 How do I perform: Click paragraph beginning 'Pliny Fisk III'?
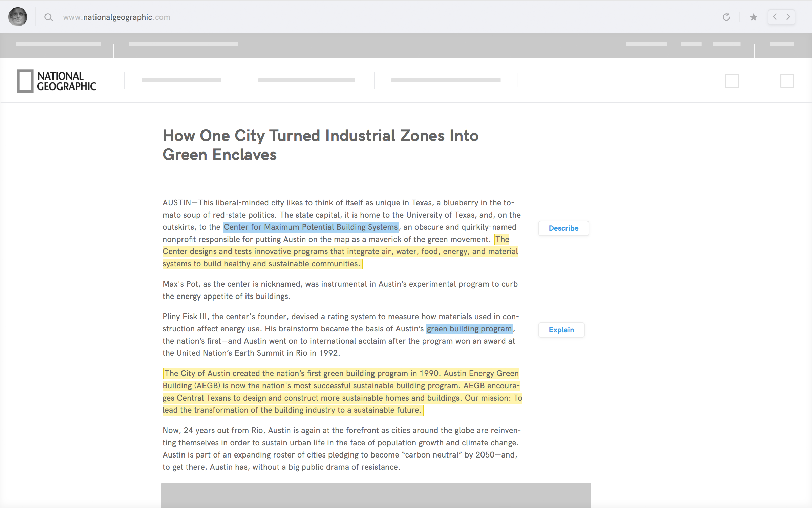tap(340, 335)
